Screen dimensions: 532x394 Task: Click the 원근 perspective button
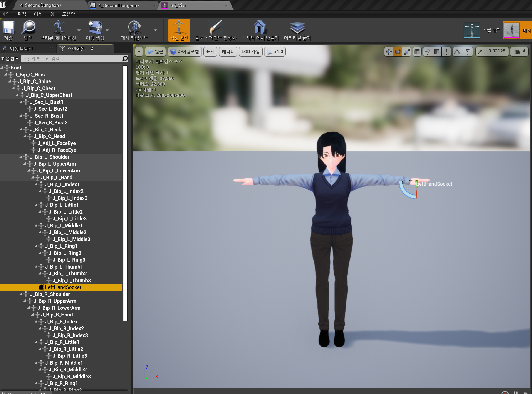tap(155, 52)
